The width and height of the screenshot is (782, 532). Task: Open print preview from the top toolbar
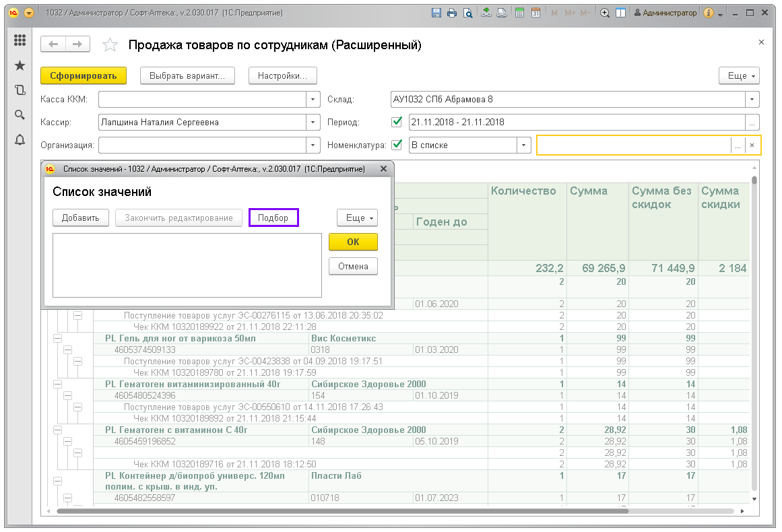(x=467, y=13)
